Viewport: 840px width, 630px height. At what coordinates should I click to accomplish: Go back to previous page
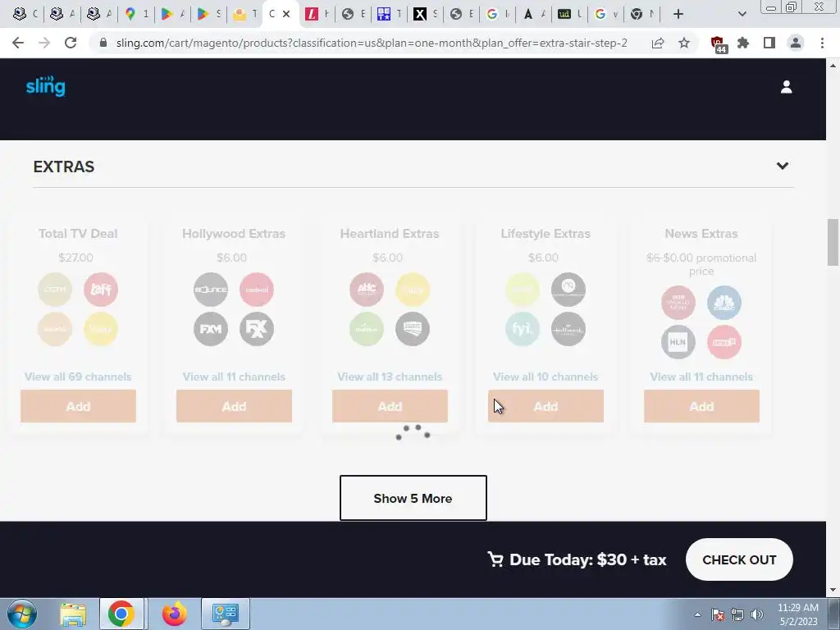(18, 43)
